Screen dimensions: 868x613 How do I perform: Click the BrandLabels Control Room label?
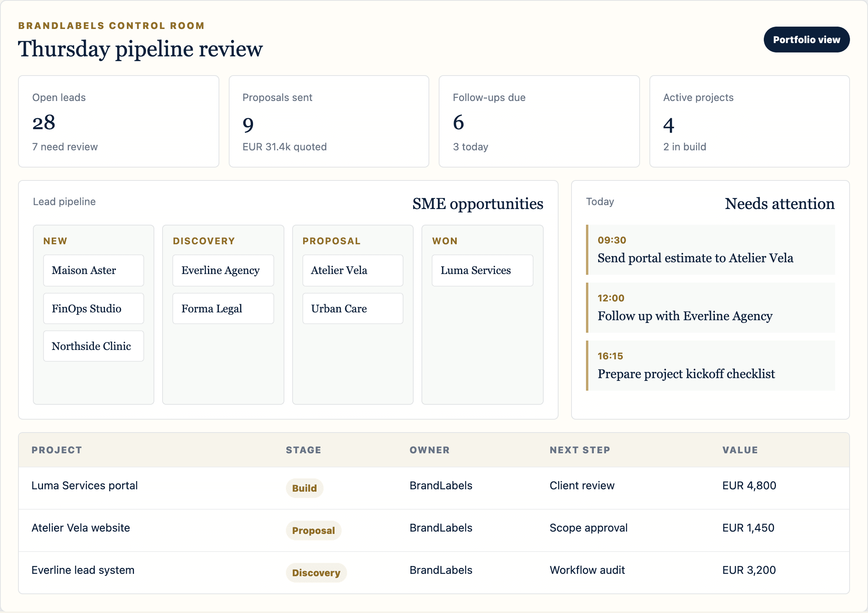111,25
